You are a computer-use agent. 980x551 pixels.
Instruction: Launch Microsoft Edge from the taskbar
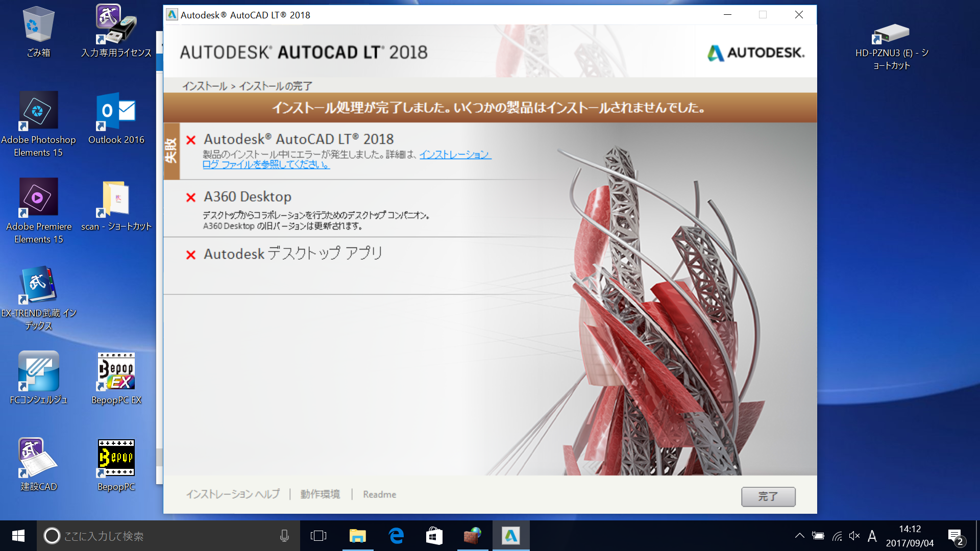(x=396, y=536)
